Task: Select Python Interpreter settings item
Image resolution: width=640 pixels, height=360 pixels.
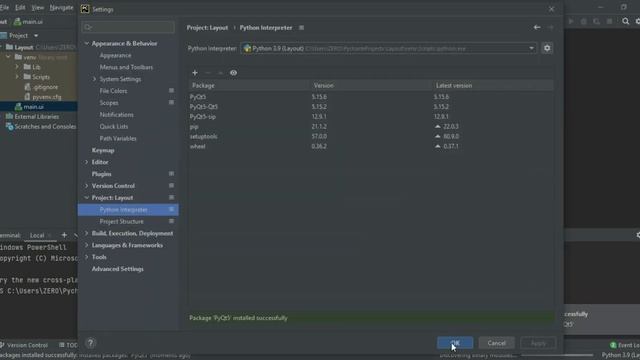Action: point(128,210)
